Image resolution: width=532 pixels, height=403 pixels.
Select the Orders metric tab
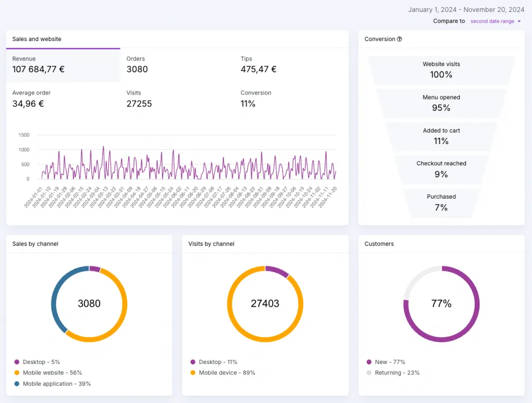coord(177,65)
